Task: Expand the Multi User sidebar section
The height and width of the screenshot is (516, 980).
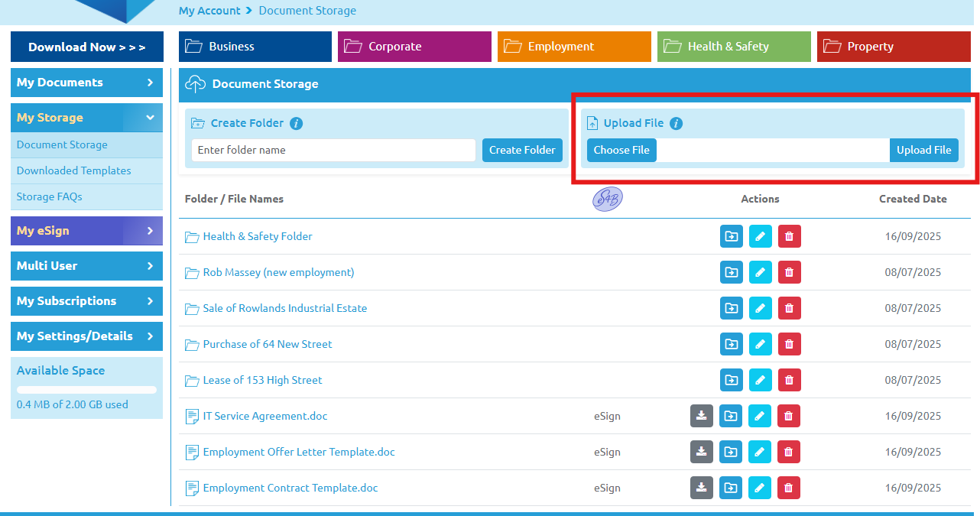Action: [x=86, y=266]
